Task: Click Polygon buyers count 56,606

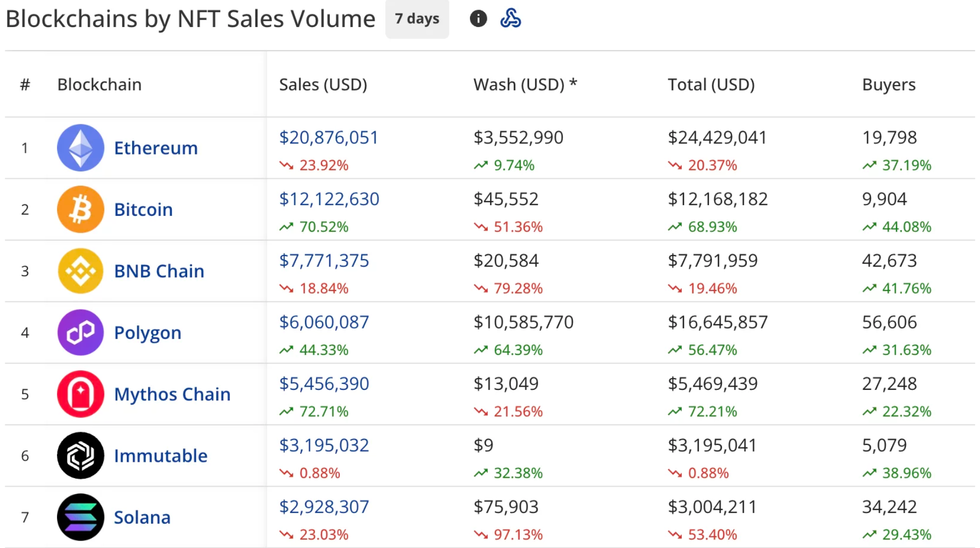Action: click(x=890, y=322)
